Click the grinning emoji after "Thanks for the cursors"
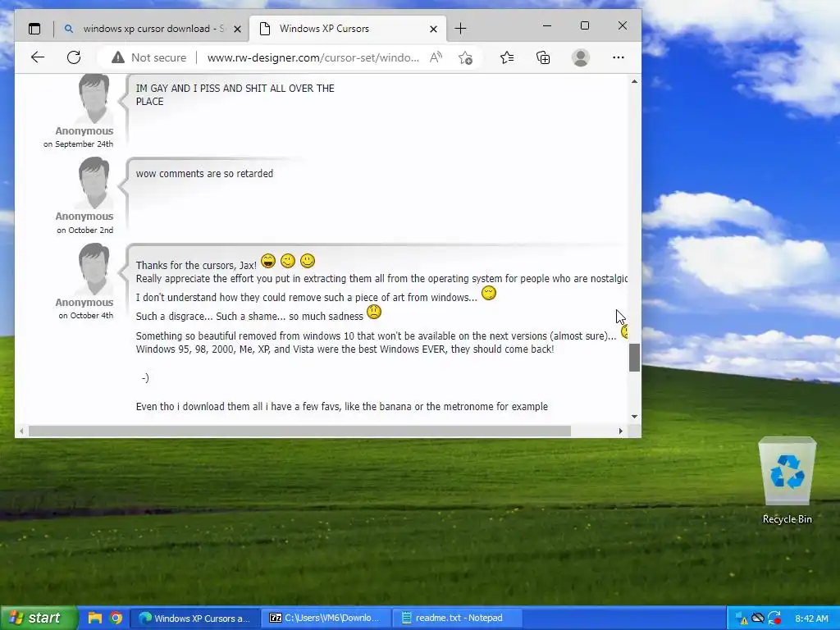Image resolution: width=840 pixels, height=630 pixels. [x=268, y=261]
